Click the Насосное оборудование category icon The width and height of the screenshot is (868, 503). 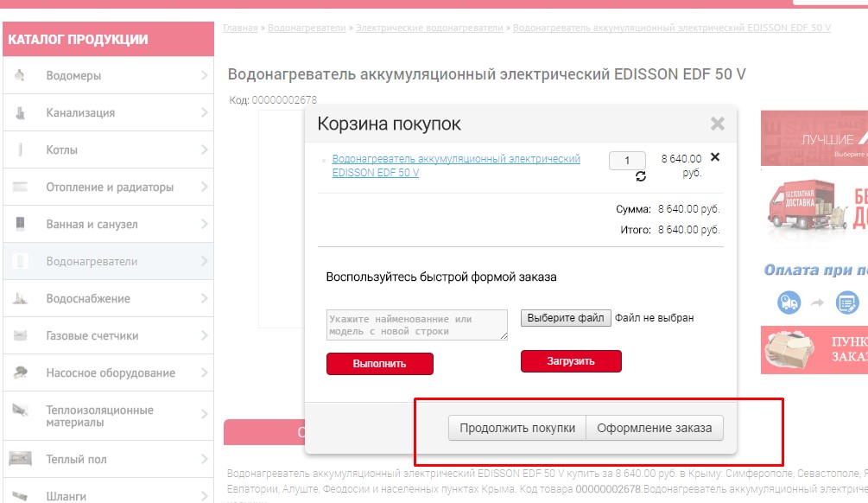pyautogui.click(x=21, y=372)
